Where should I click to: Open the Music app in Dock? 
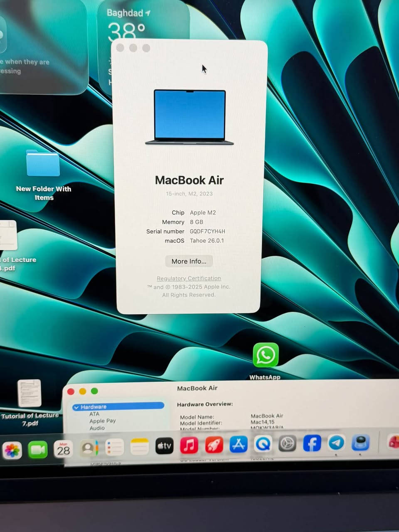(189, 446)
